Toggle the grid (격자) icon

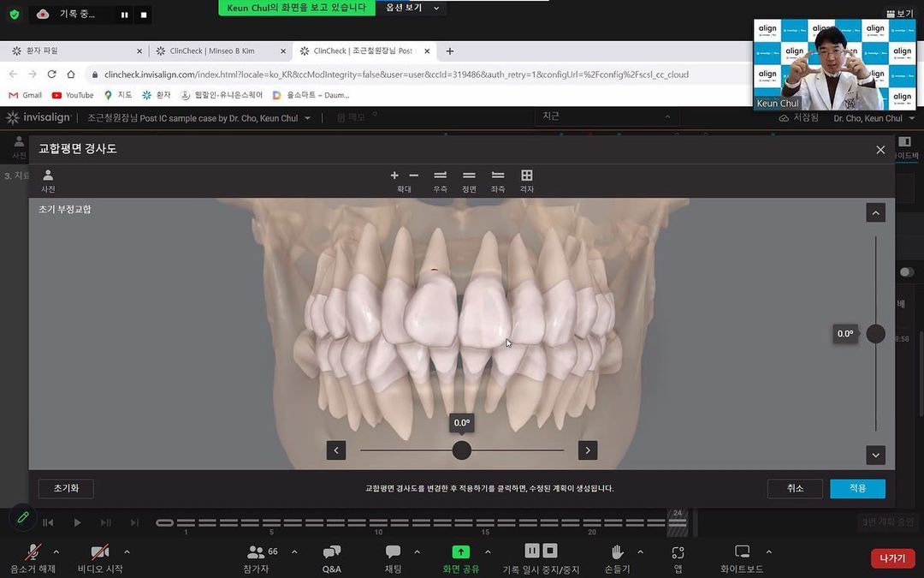point(527,176)
